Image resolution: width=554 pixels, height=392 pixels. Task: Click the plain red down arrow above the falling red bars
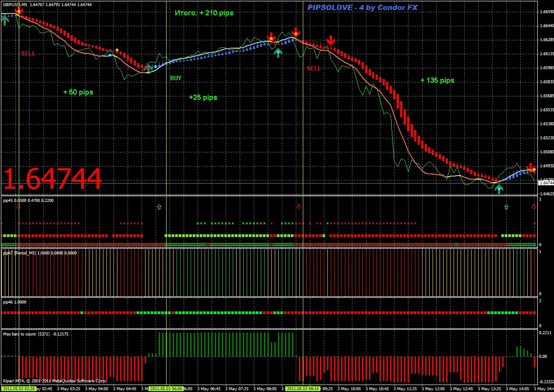pyautogui.click(x=331, y=41)
